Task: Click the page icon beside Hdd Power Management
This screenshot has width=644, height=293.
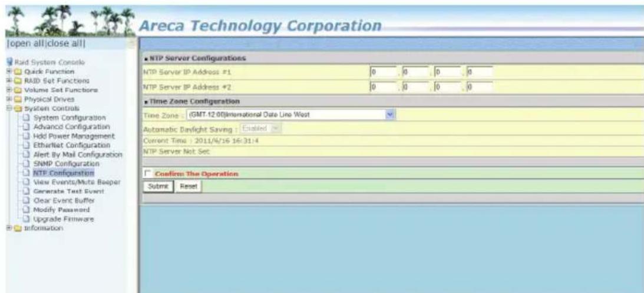Action: coord(27,136)
